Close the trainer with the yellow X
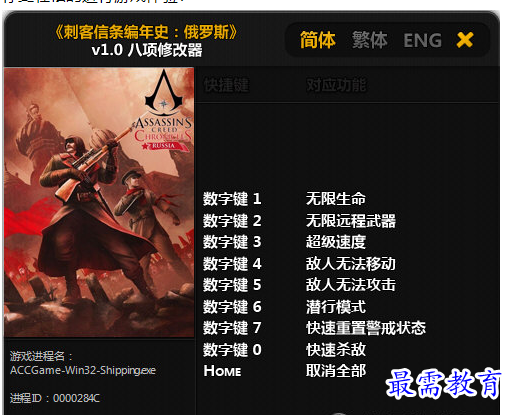Viewport: 510px width, 415px height. click(x=465, y=40)
